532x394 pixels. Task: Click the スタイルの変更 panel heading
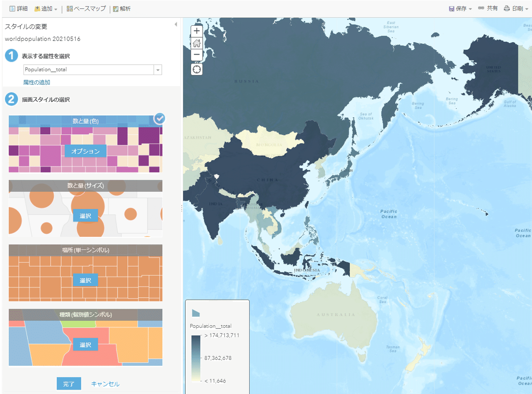26,27
